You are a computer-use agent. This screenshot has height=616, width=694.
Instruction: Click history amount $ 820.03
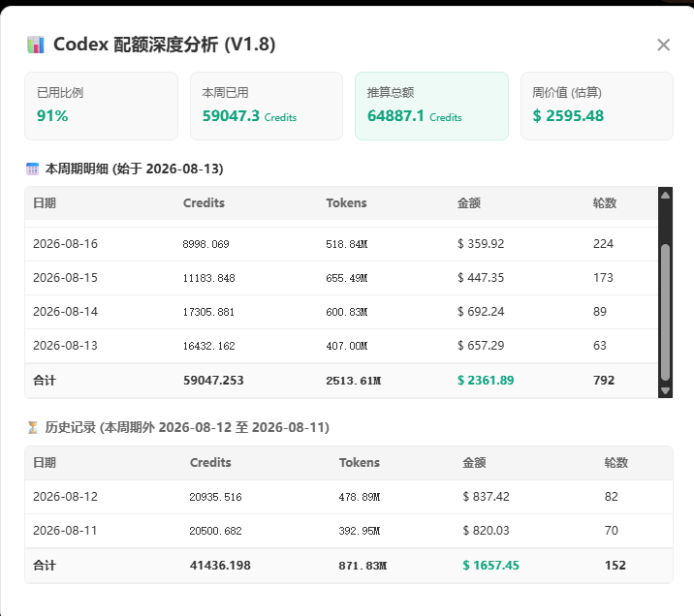pos(486,531)
